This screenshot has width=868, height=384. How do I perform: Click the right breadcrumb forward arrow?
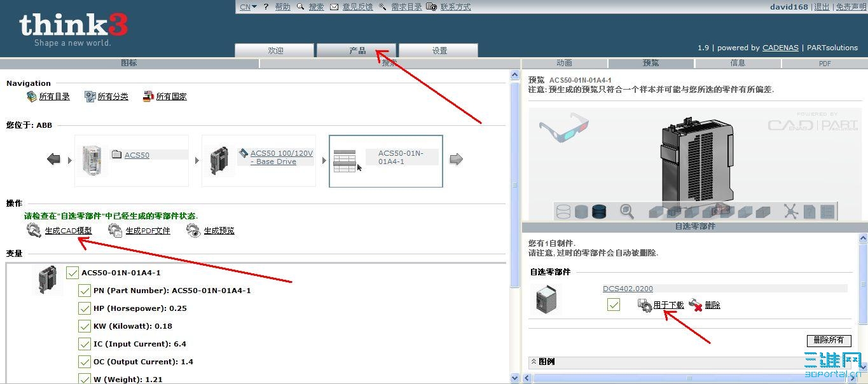[x=456, y=160]
